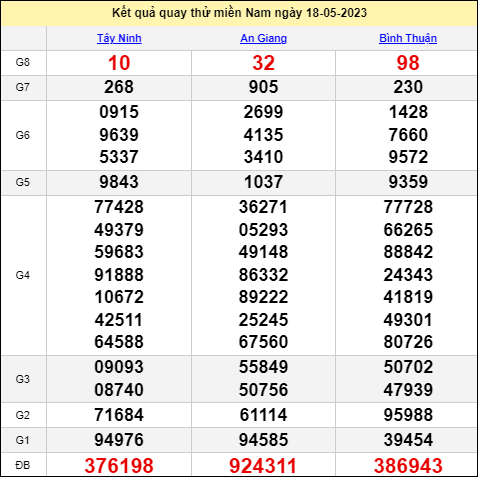Click the G7 row label

[x=23, y=87]
